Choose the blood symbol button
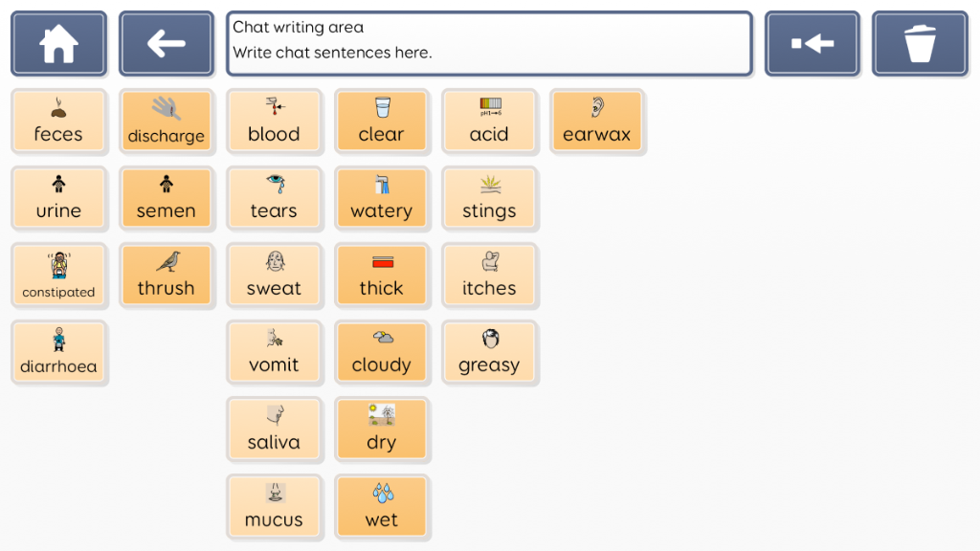980x551 pixels. [x=274, y=121]
